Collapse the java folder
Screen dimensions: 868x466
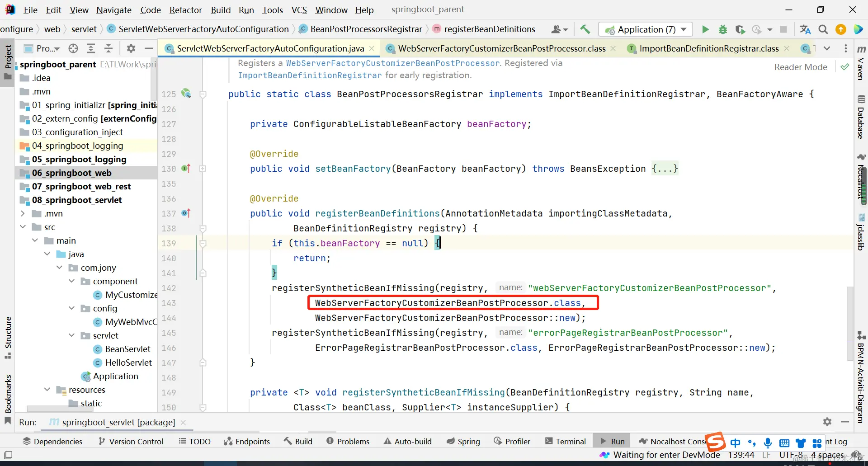[47, 254]
